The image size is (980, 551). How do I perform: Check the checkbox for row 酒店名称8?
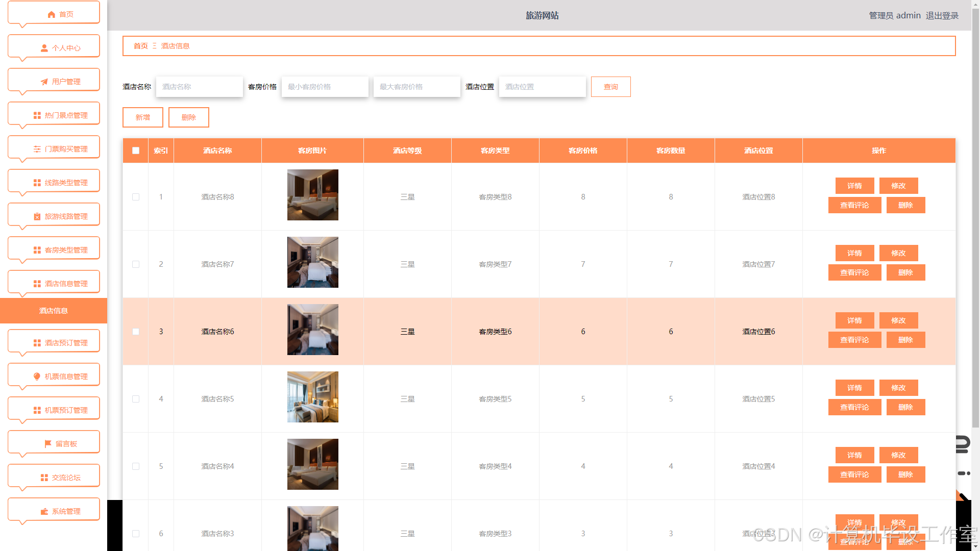point(136,197)
